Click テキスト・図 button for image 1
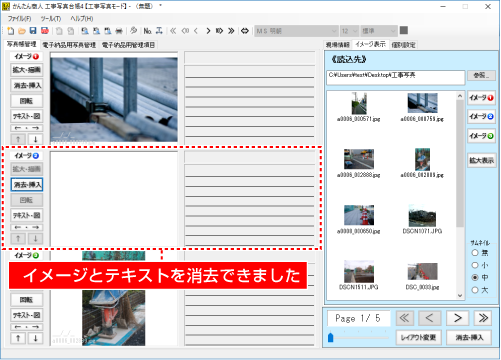Image resolution: width=501 pixels, height=360 pixels. point(27,116)
